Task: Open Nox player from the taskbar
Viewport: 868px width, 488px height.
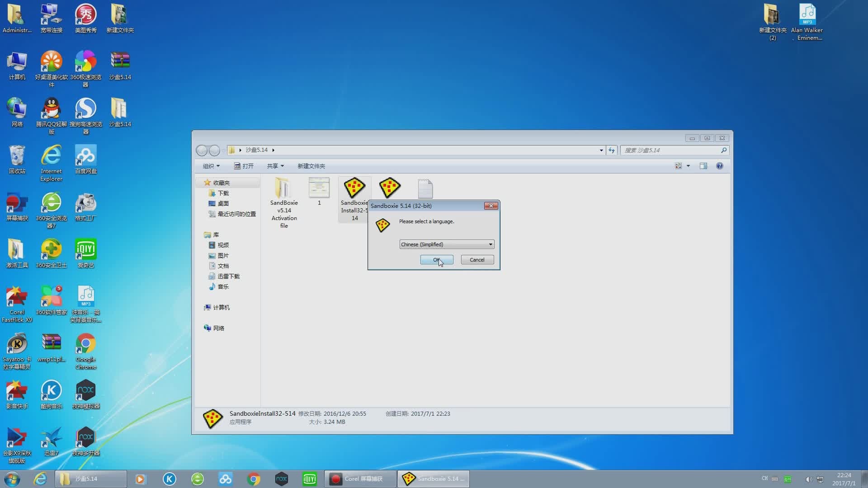Action: 282,479
